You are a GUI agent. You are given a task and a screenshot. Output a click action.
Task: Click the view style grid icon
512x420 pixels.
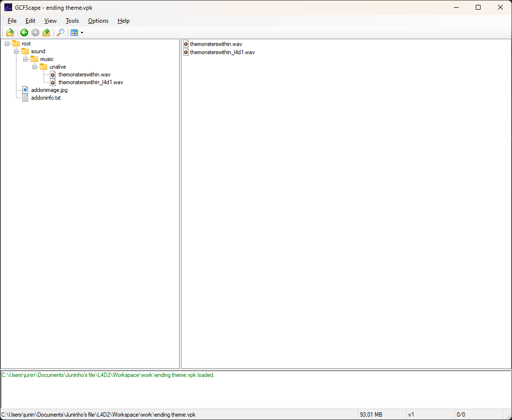[x=74, y=32]
